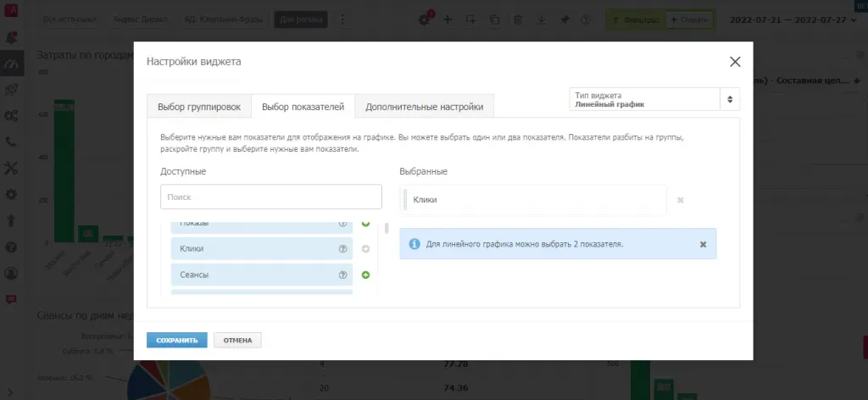Image resolution: width=868 pixels, height=400 pixels.
Task: Click the double gears icon in sidebar
Action: [x=11, y=115]
